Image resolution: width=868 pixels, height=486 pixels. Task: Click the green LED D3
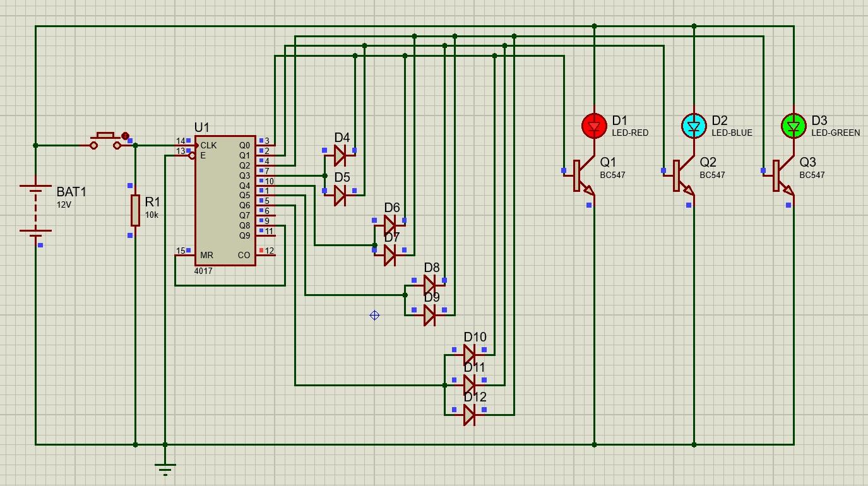(x=794, y=126)
